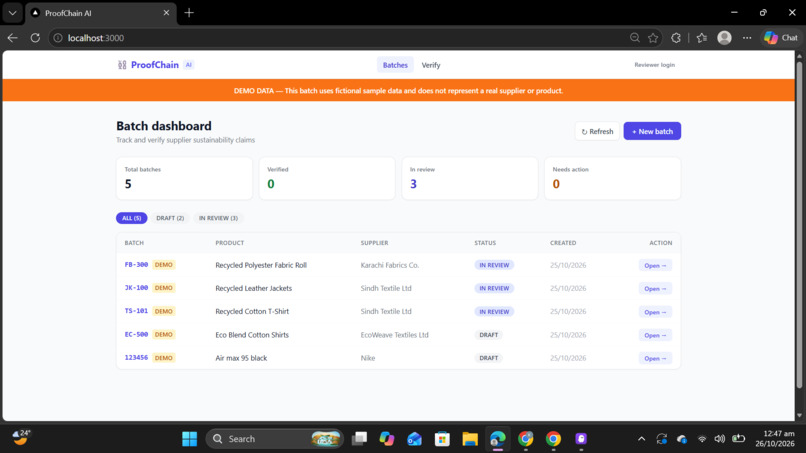Filter batches by DRAFT (2)
The image size is (806, 453).
[x=170, y=218]
